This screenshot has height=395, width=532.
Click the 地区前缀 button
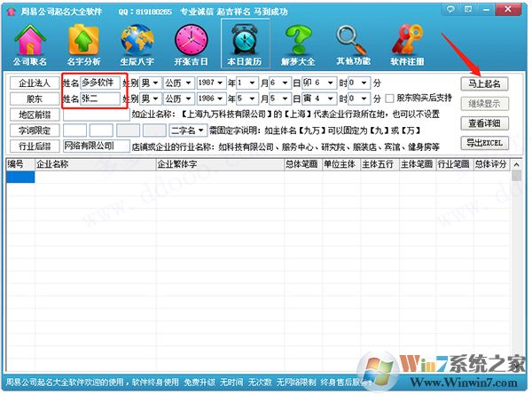pos(35,115)
